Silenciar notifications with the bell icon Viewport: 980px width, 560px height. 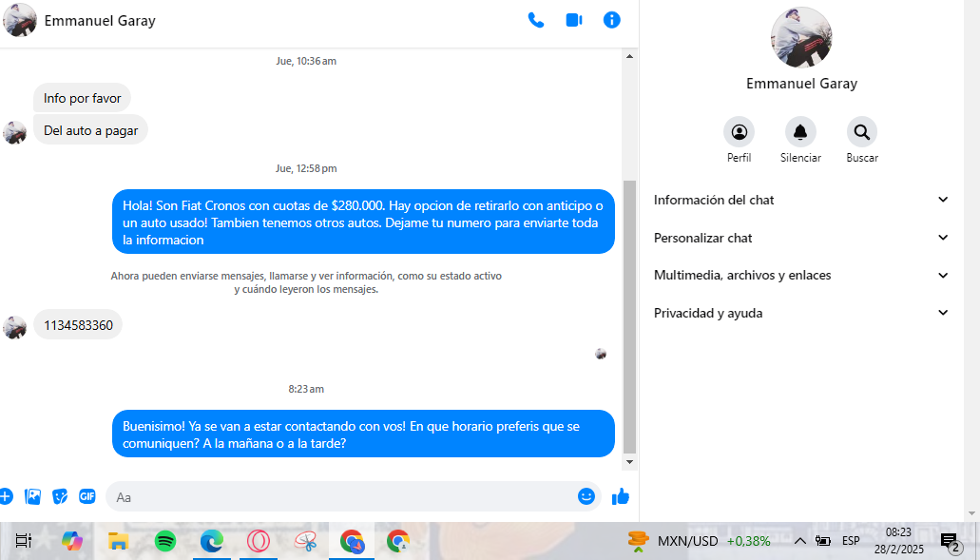(800, 132)
